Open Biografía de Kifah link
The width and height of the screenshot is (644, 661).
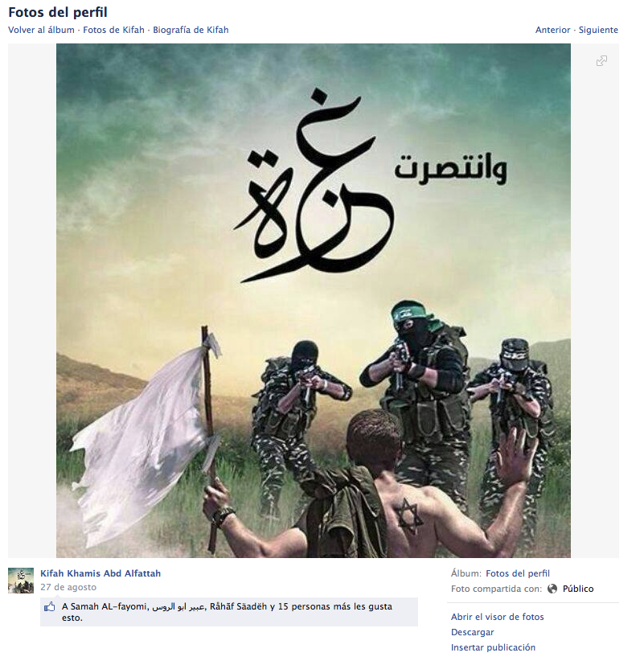click(191, 30)
